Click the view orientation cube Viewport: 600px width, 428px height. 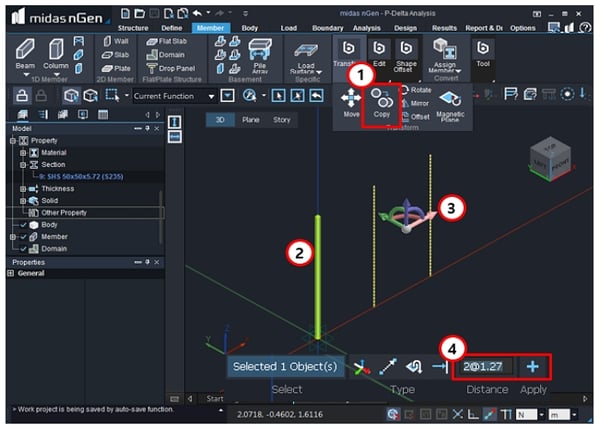pyautogui.click(x=550, y=159)
